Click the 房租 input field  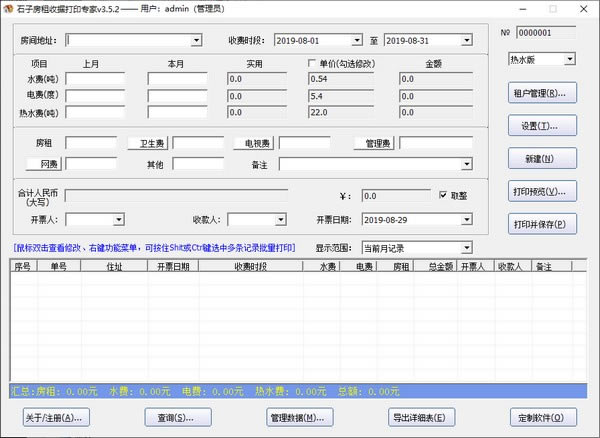[x=90, y=143]
